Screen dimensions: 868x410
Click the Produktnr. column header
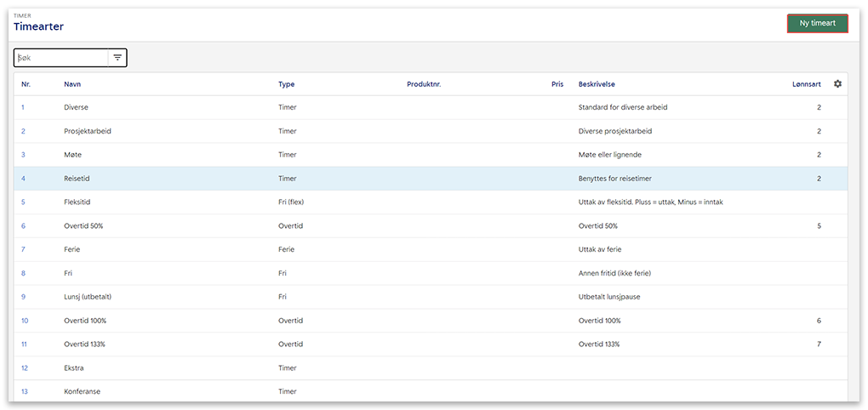pyautogui.click(x=424, y=84)
